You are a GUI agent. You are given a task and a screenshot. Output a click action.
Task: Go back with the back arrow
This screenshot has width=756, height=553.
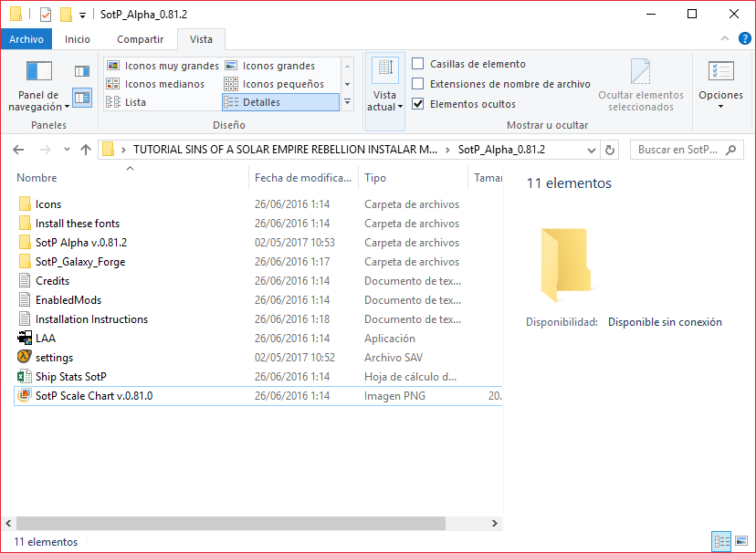coord(18,150)
